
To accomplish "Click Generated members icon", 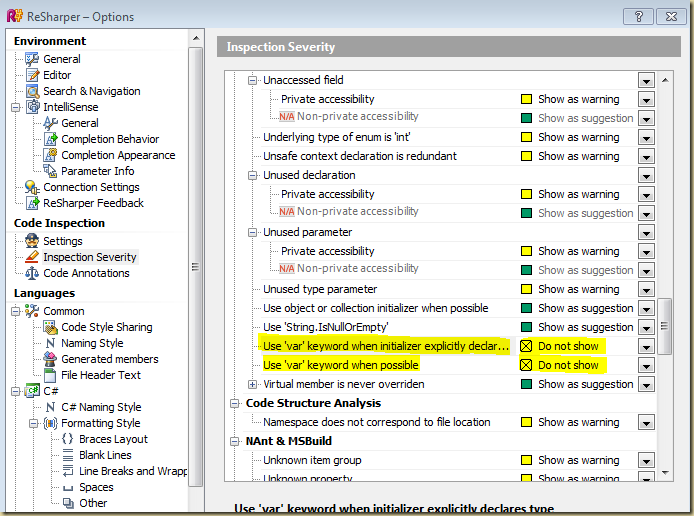I will pyautogui.click(x=50, y=359).
